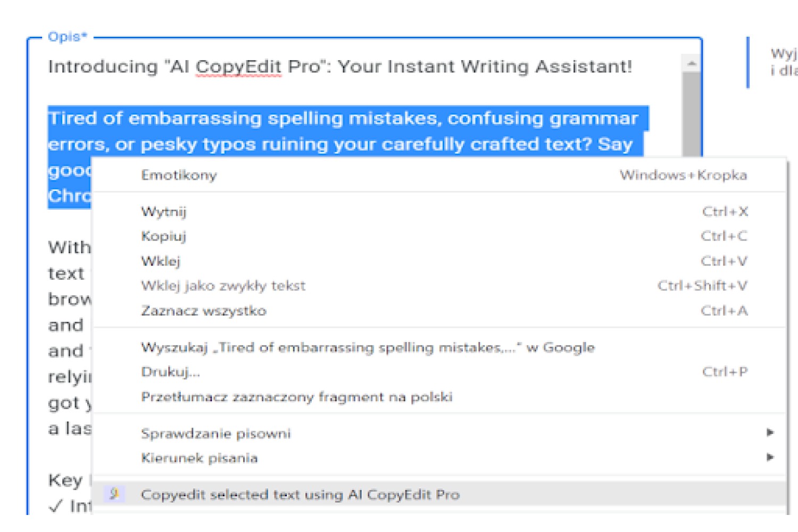Viewport: 798px width, 532px height.
Task: Select Wytnij to cut the selected text
Action: coord(439,212)
